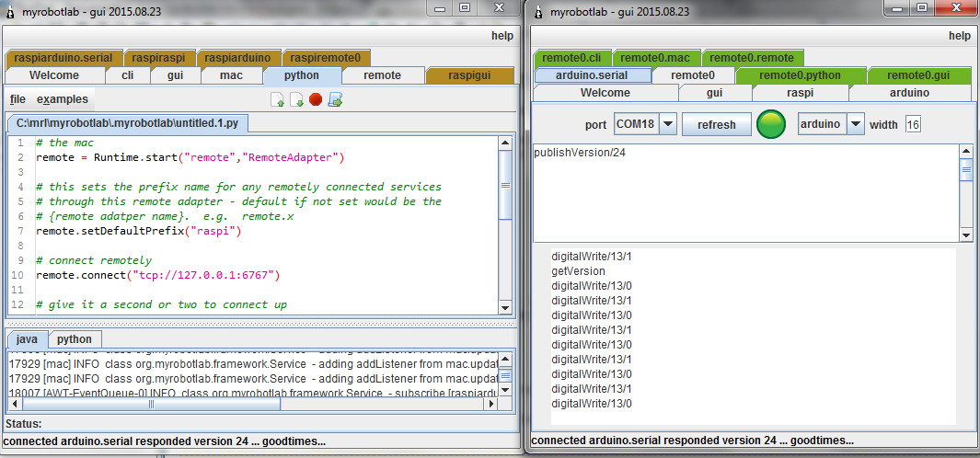The height and width of the screenshot is (458, 980).
Task: Click the code line remote.setDefaultPrefix("raspi")
Action: pos(138,231)
